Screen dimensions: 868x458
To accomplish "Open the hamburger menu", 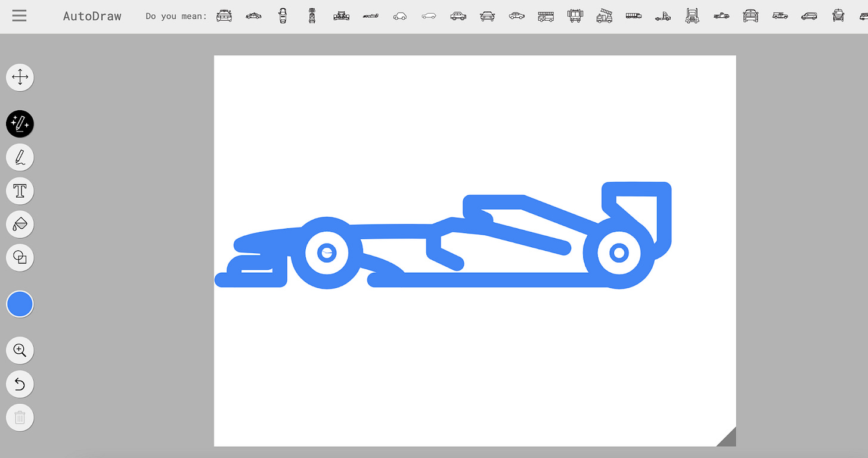I will pyautogui.click(x=20, y=15).
